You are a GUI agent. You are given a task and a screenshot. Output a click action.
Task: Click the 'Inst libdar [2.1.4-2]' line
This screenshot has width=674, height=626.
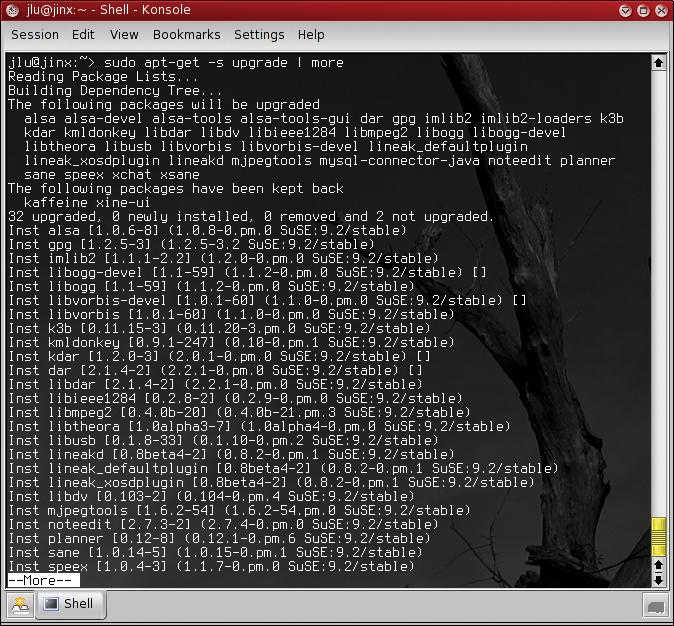pos(215,384)
